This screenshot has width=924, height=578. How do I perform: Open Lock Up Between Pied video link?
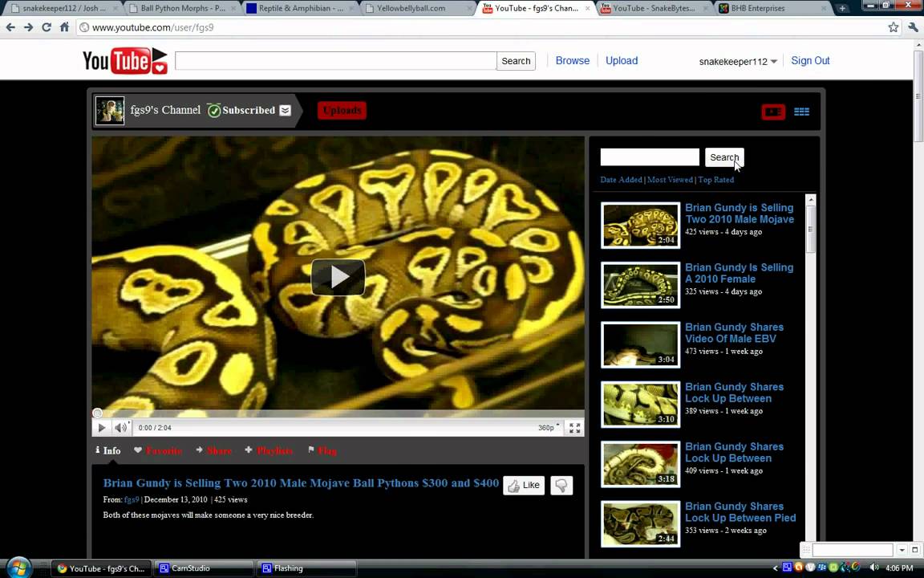tap(740, 512)
